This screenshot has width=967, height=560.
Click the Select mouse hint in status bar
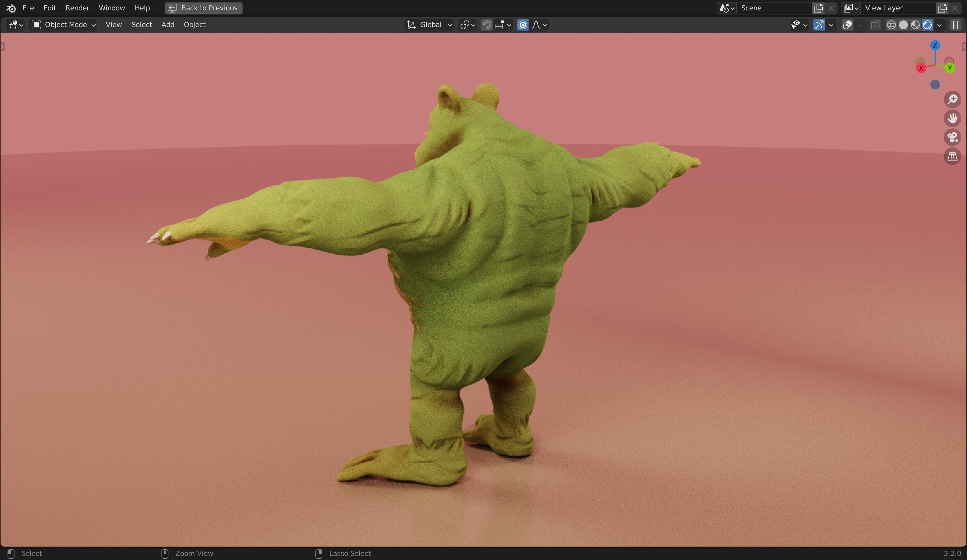(25, 553)
